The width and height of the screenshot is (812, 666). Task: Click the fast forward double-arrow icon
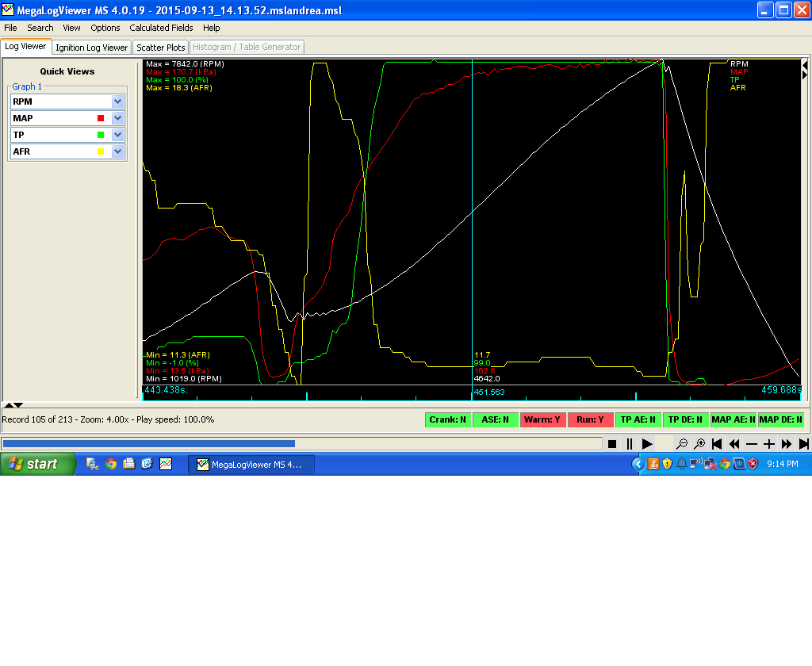click(x=787, y=444)
